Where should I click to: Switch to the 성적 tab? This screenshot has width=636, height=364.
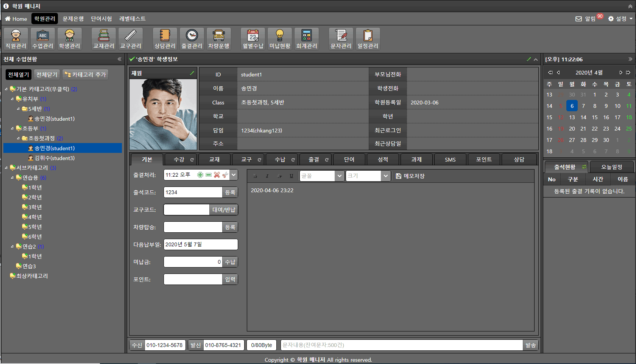coord(383,160)
